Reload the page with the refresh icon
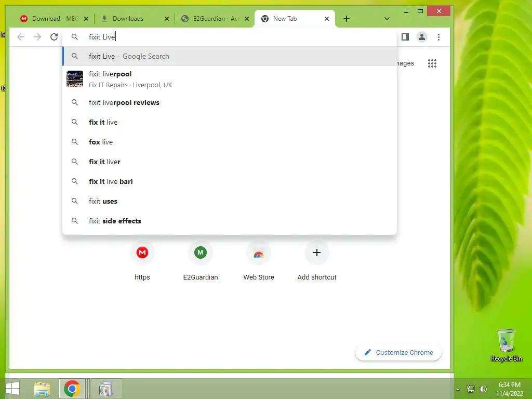Screen dimensions: 532x399 tap(54, 37)
